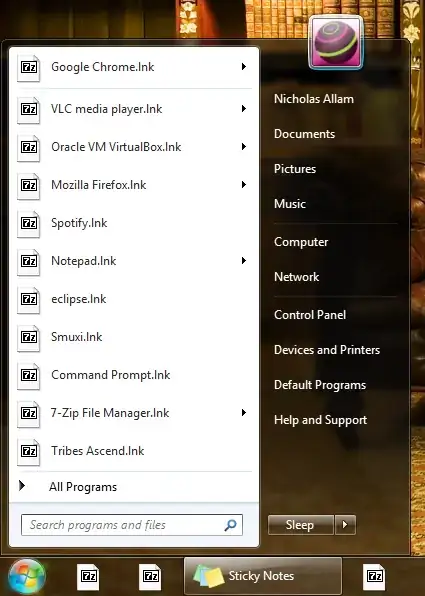The height and width of the screenshot is (596, 425).
Task: Click the Google Chrome.lnk 7z icon
Action: [29, 68]
